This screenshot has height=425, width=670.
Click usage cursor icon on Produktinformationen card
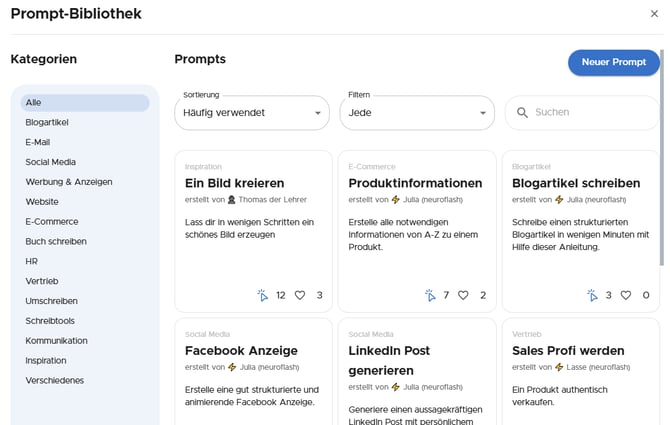point(430,295)
